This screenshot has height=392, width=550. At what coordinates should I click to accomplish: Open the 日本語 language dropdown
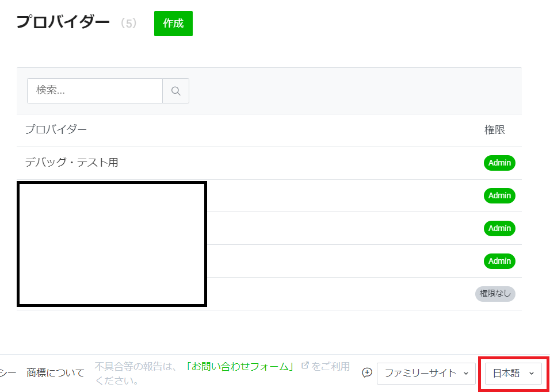click(x=513, y=373)
